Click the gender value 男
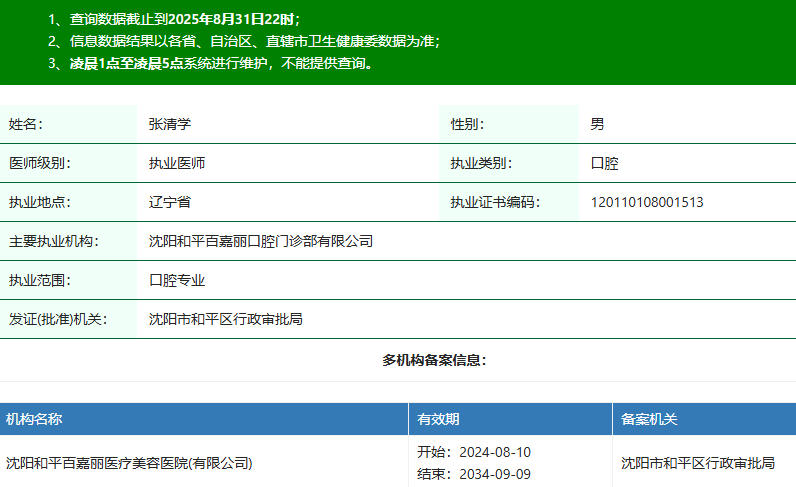The width and height of the screenshot is (796, 487). pos(597,124)
